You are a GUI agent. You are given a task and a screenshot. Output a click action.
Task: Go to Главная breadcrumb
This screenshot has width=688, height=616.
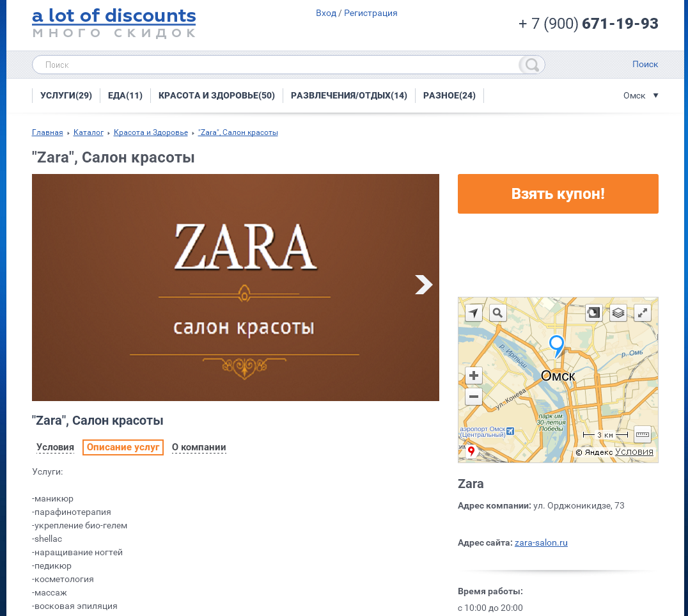(47, 132)
